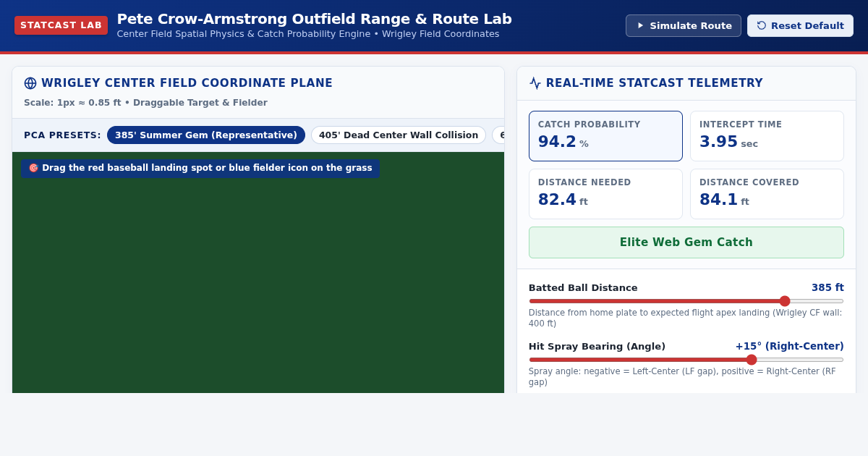Image resolution: width=868 pixels, height=456 pixels.
Task: Click the drag instruction hint on the field
Action: (200, 168)
